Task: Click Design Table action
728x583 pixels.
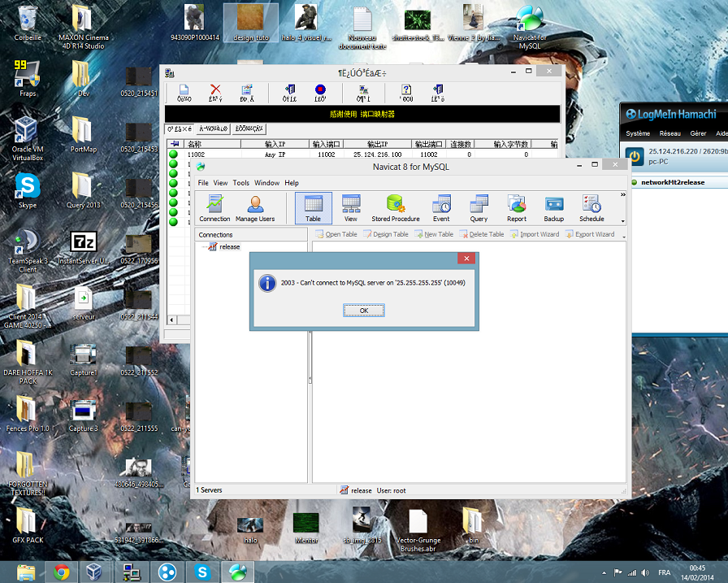Action: [x=386, y=234]
